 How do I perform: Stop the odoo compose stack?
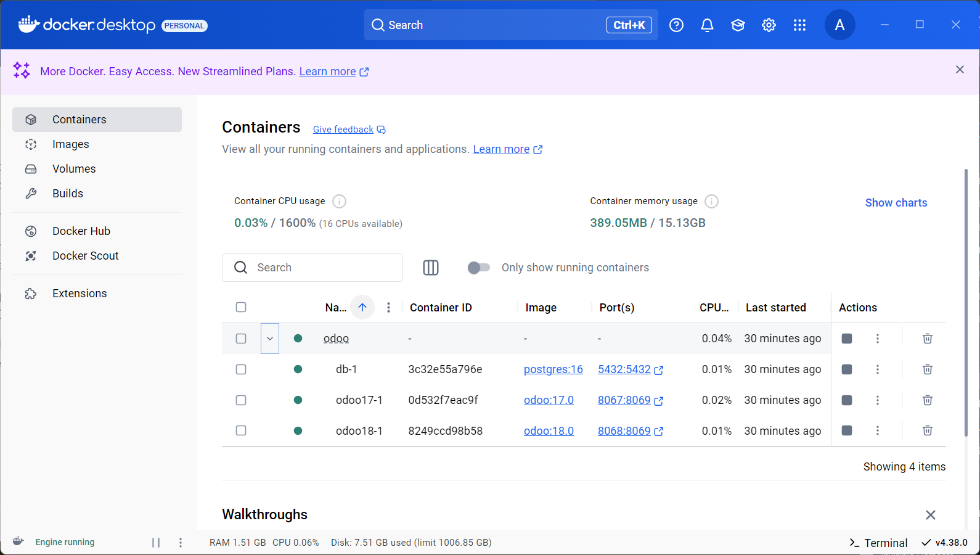(x=847, y=339)
